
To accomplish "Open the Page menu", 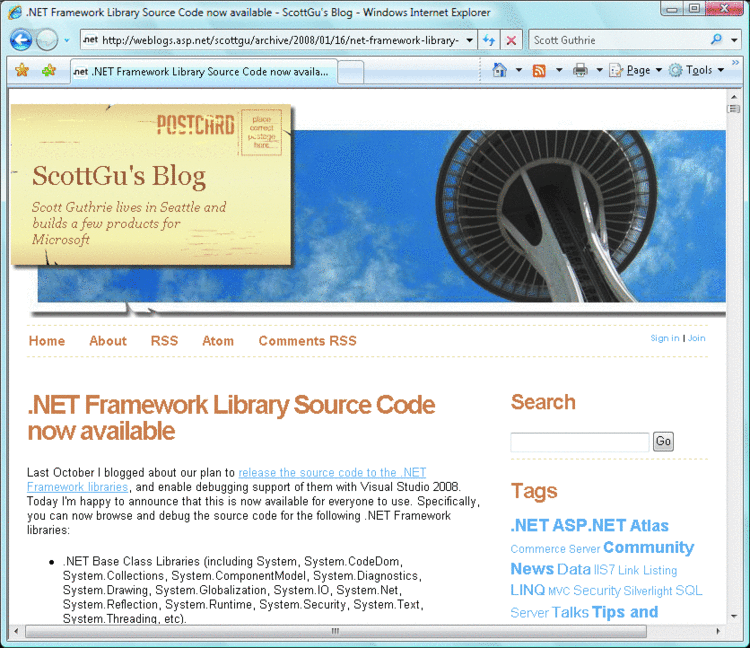I will coord(635,71).
